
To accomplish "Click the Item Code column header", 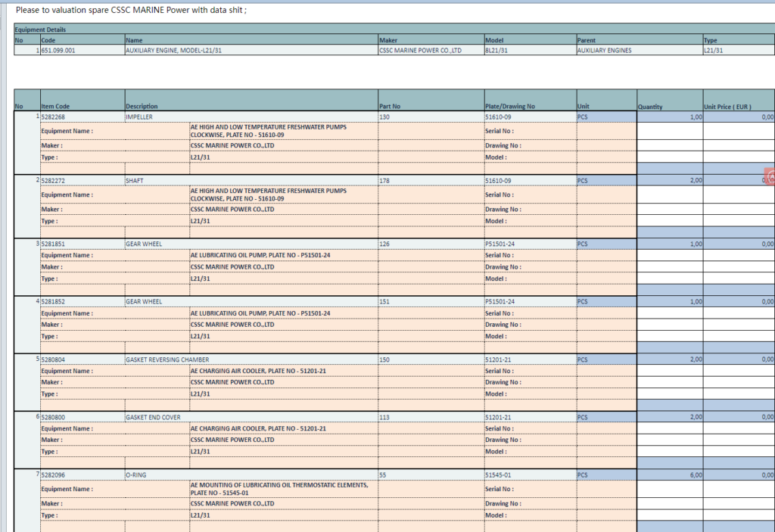I will [x=82, y=101].
